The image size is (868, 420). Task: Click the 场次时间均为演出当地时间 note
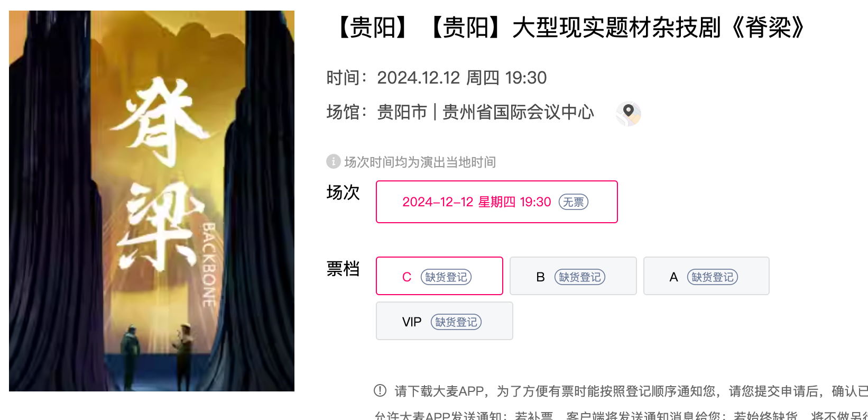point(420,162)
